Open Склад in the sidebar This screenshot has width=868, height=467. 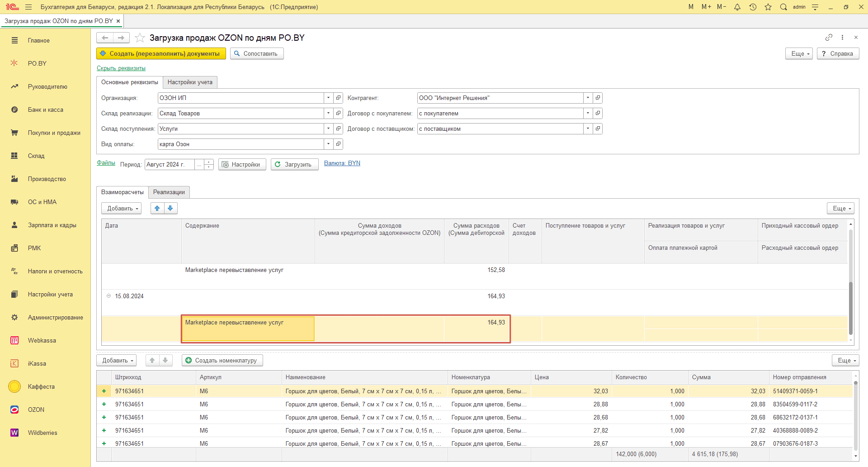click(36, 156)
